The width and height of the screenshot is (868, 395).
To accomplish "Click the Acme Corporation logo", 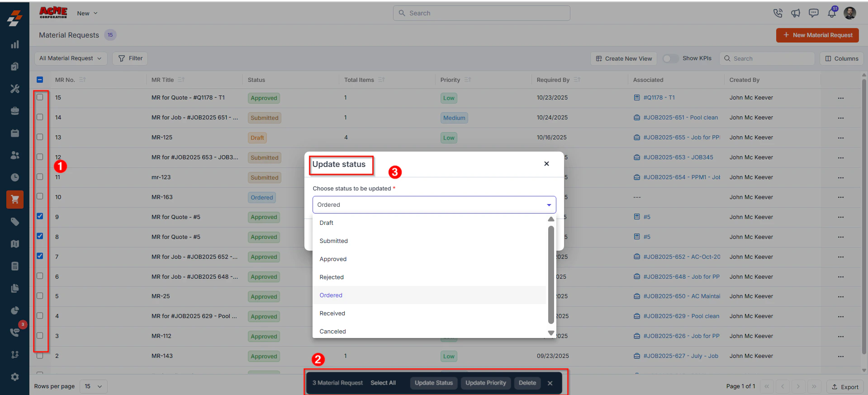I will tap(53, 13).
